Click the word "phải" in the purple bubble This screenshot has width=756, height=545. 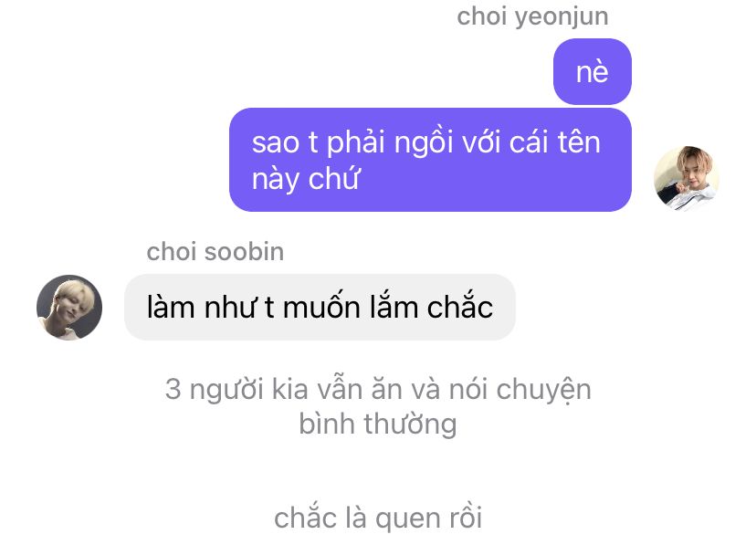[356, 143]
